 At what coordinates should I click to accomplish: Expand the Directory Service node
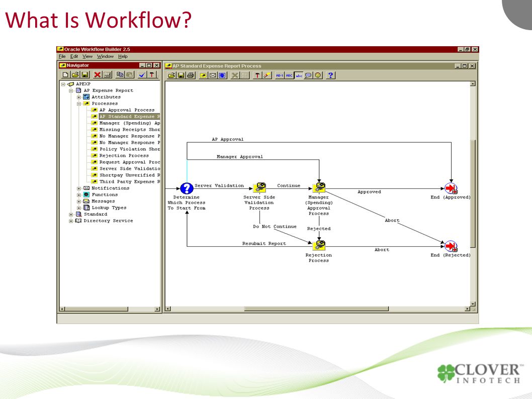[71, 221]
